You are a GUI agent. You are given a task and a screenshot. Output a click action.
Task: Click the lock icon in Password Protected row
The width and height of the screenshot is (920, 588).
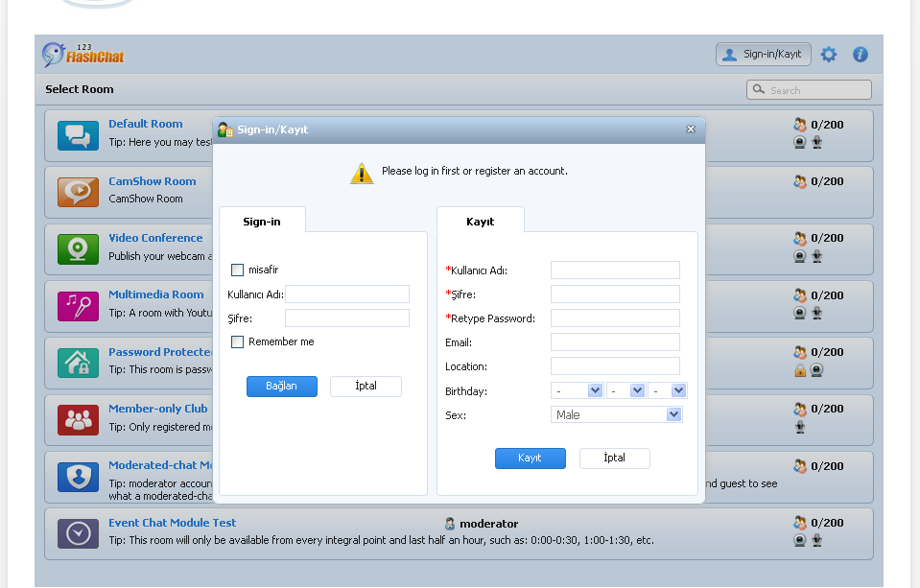(800, 370)
